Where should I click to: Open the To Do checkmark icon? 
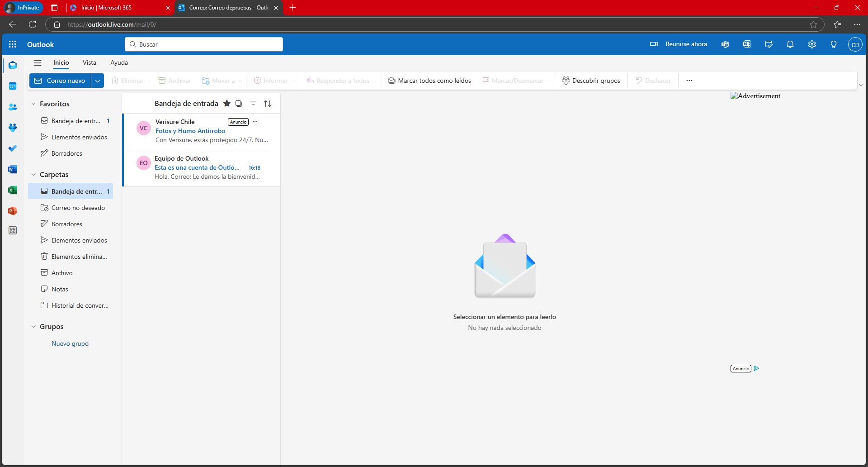[13, 148]
